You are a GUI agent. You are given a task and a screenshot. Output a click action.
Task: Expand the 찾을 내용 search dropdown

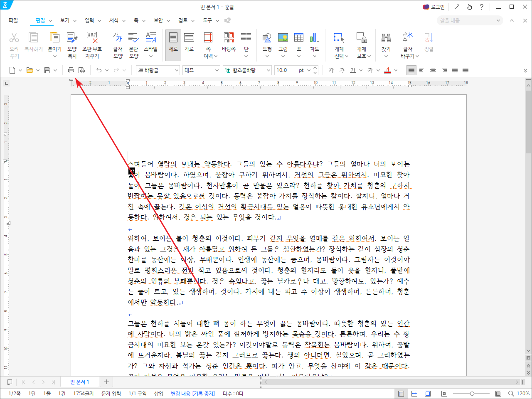(498, 20)
